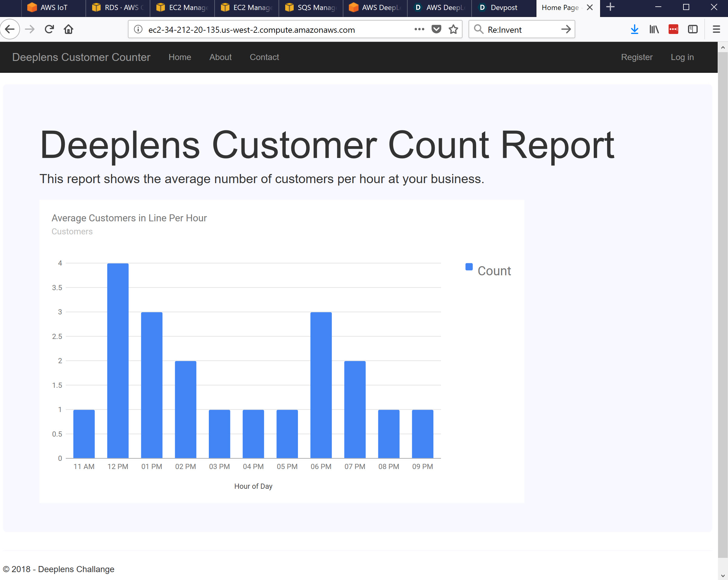The width and height of the screenshot is (728, 580).
Task: Open the downloads arrow icon
Action: tap(634, 29)
